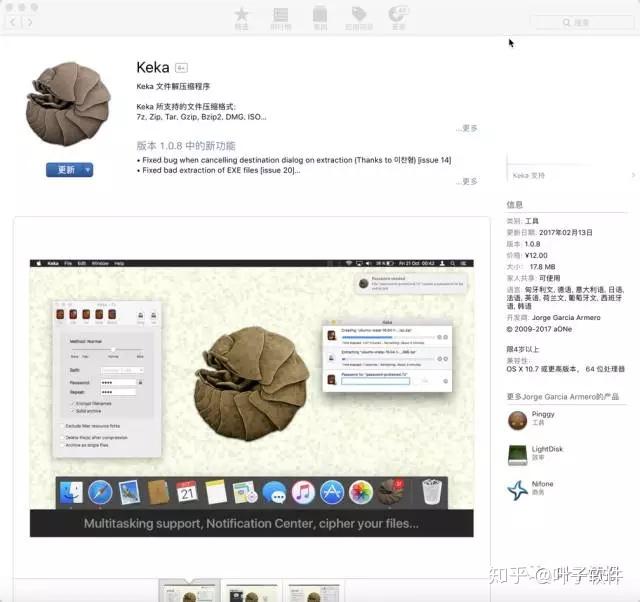Click the large armadillo in preview screenshot

pyautogui.click(x=252, y=384)
